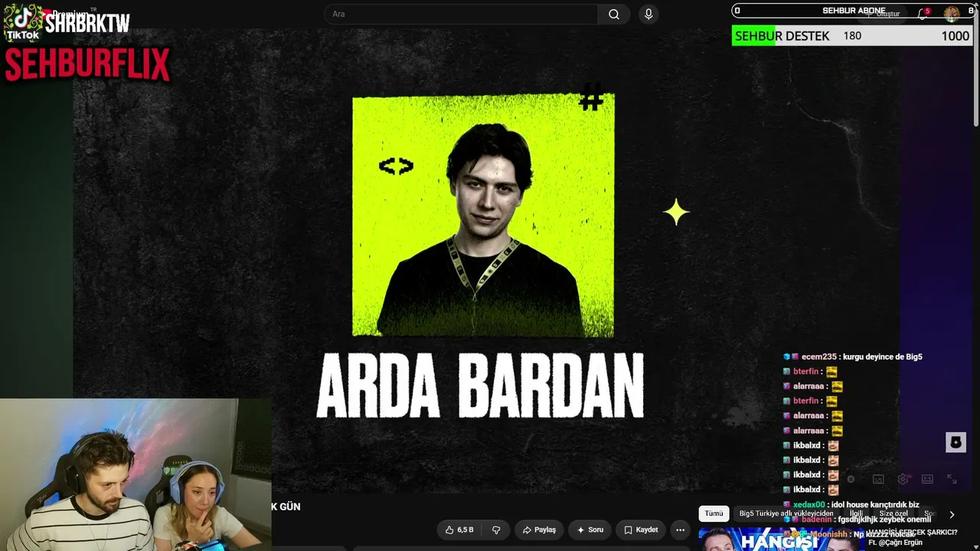Select the Tümü filter chip
Image resolution: width=980 pixels, height=551 pixels.
[x=714, y=514]
